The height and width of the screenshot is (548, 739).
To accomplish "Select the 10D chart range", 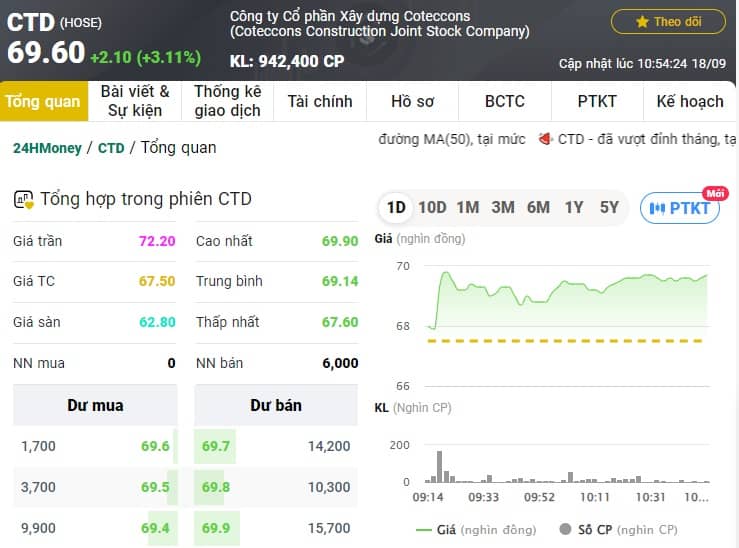I will click(432, 207).
